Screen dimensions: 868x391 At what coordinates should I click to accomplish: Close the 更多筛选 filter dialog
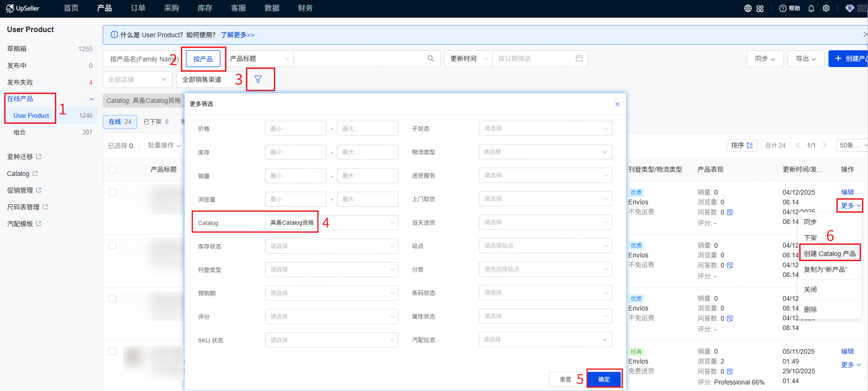tap(617, 104)
